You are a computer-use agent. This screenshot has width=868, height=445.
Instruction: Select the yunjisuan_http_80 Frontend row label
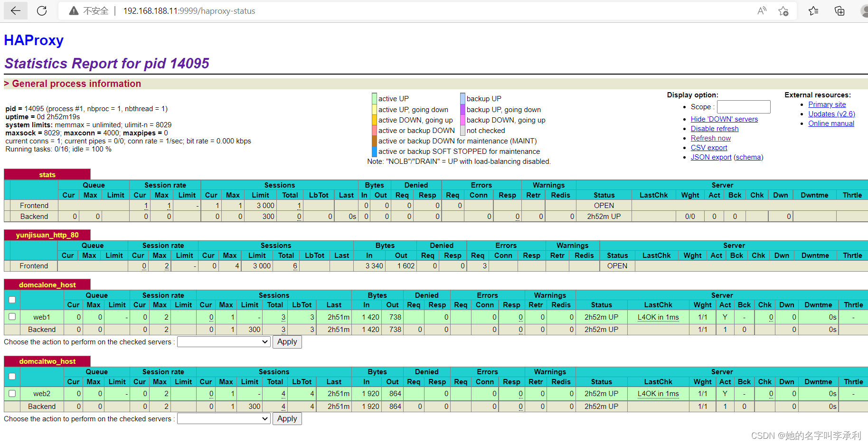point(34,266)
